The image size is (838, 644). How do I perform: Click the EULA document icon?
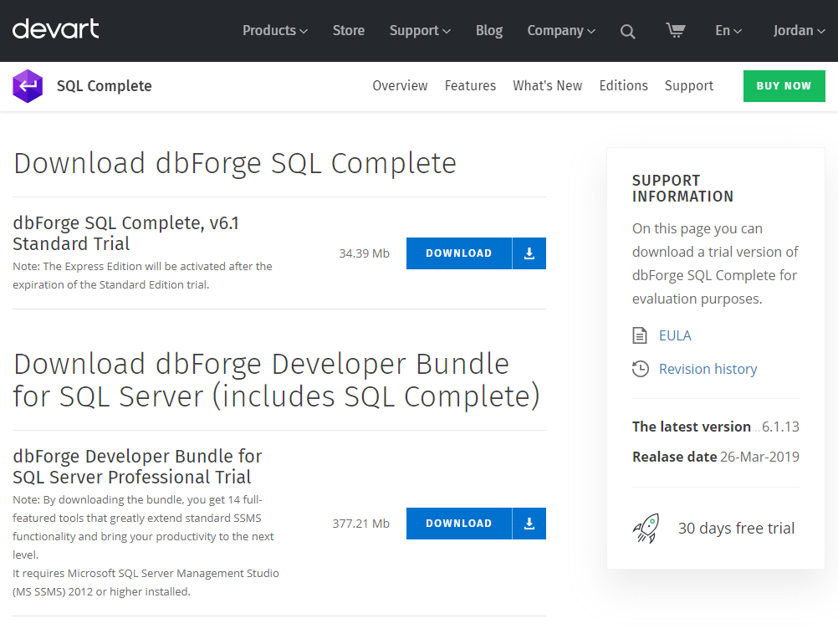[x=640, y=335]
